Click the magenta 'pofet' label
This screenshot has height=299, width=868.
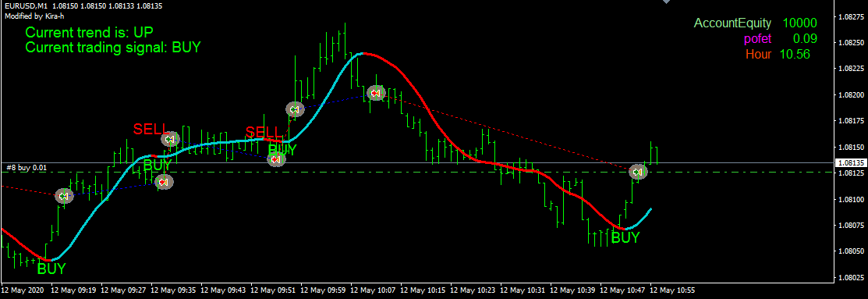(757, 39)
